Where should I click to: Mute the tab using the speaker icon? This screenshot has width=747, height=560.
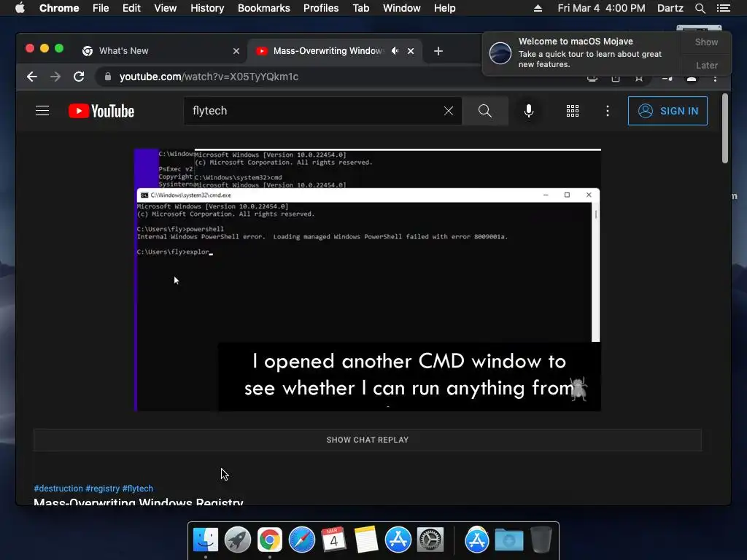click(x=395, y=51)
